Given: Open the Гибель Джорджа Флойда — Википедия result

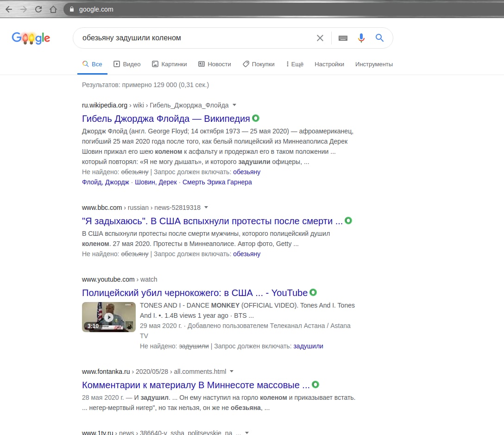Looking at the screenshot, I should point(166,119).
